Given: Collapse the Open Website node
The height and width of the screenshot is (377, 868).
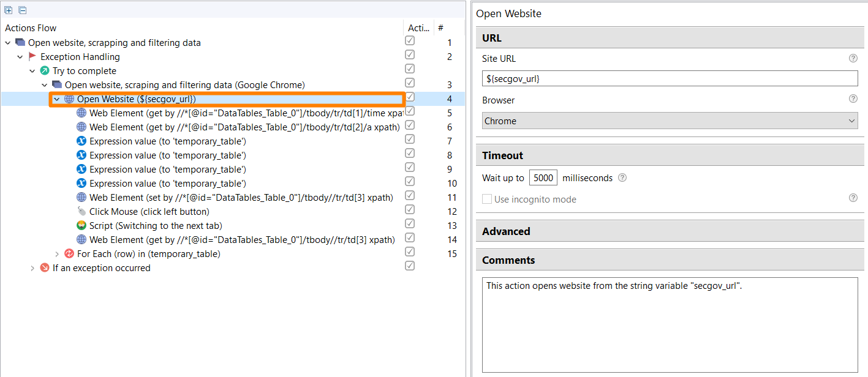Looking at the screenshot, I should [56, 99].
